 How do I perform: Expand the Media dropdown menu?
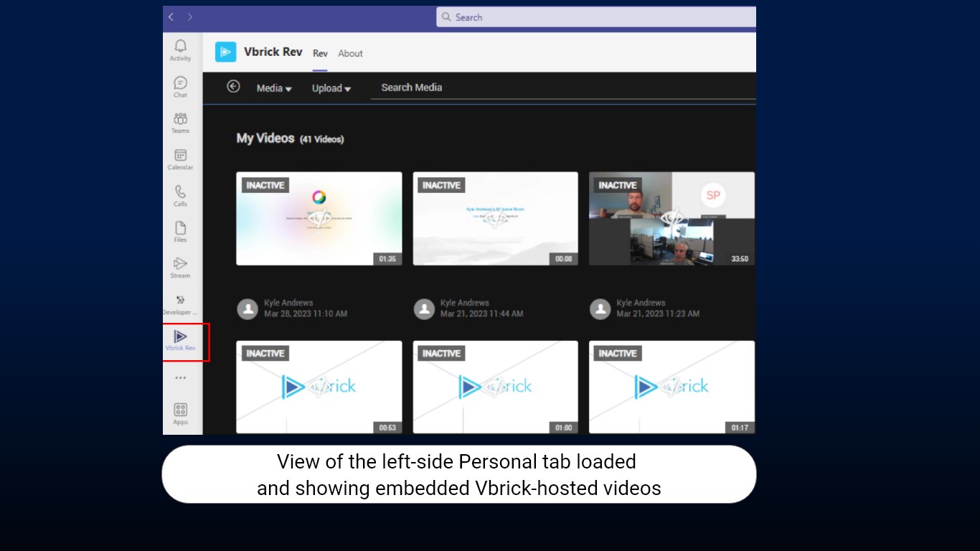[274, 88]
